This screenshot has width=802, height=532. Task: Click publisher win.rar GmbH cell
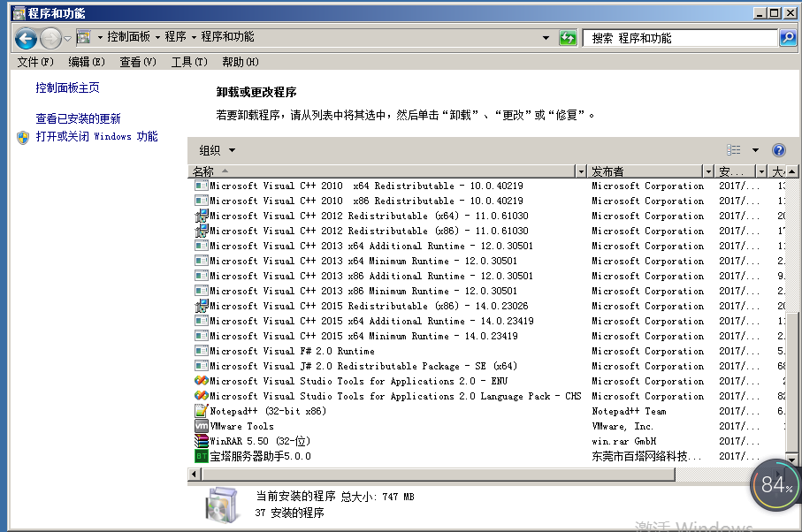[x=624, y=441]
